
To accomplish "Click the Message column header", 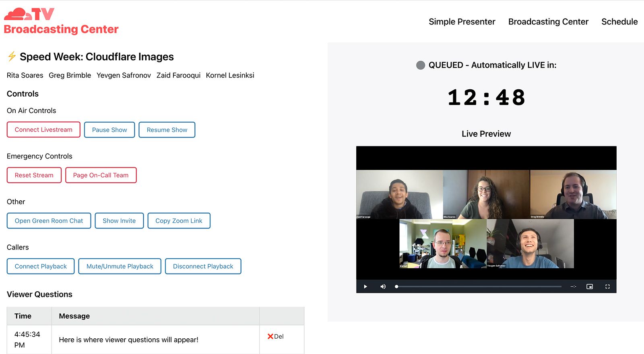I will coord(155,316).
